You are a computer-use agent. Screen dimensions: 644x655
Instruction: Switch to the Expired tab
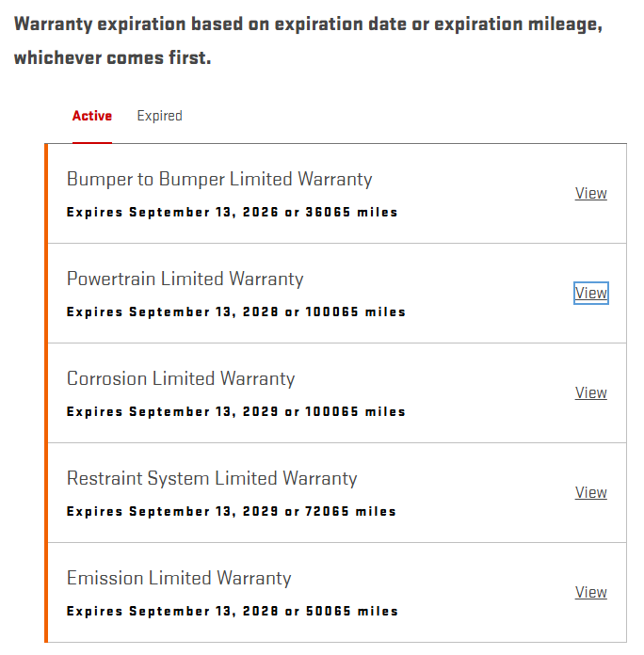pos(159,116)
